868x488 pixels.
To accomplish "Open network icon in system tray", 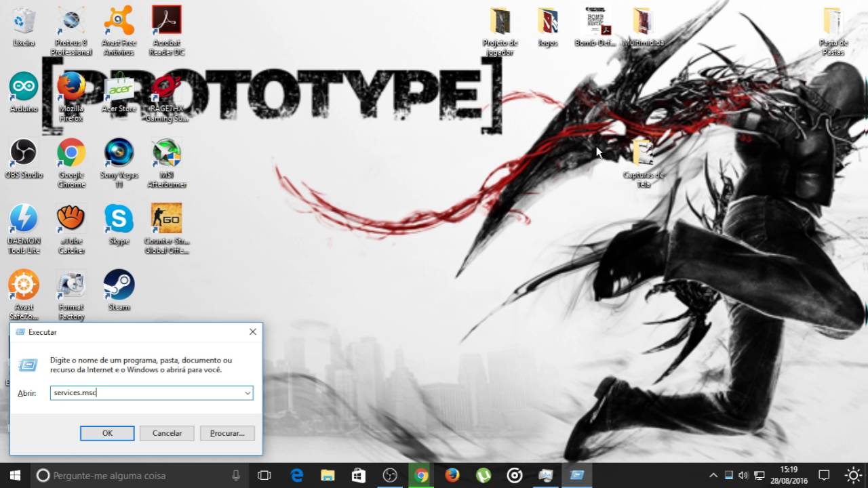I will coord(759,475).
